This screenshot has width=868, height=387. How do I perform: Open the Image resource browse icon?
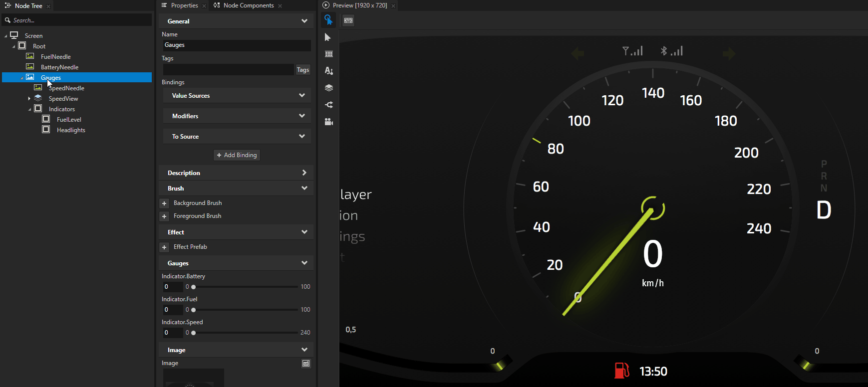click(x=306, y=364)
